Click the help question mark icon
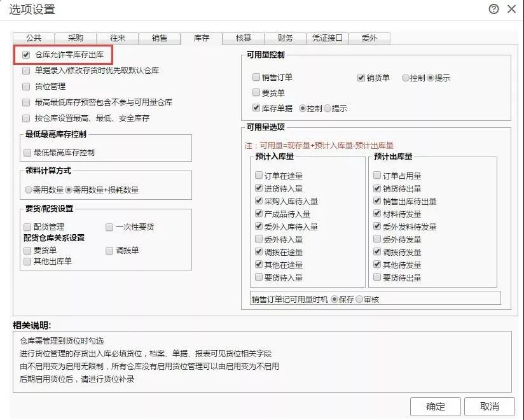This screenshot has width=524, height=420. [493, 9]
